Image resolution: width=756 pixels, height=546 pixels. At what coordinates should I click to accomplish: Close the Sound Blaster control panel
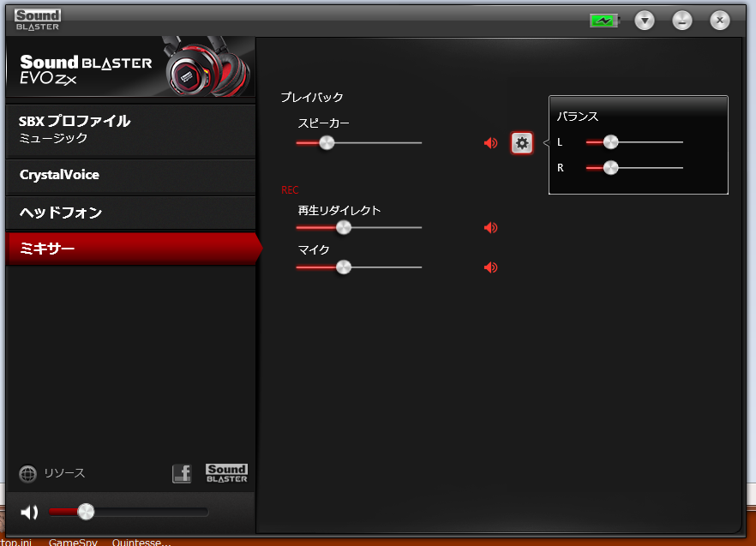pyautogui.click(x=720, y=21)
